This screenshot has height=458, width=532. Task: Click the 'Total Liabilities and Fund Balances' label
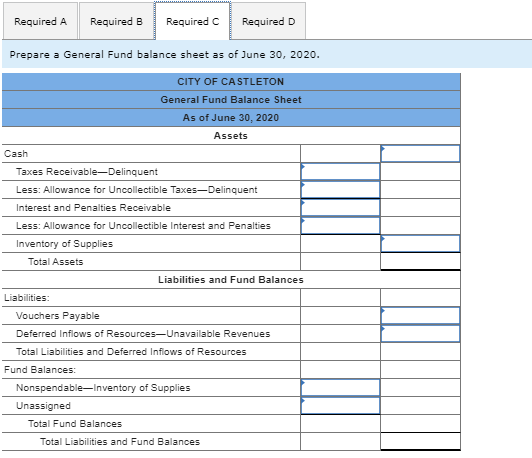(120, 441)
